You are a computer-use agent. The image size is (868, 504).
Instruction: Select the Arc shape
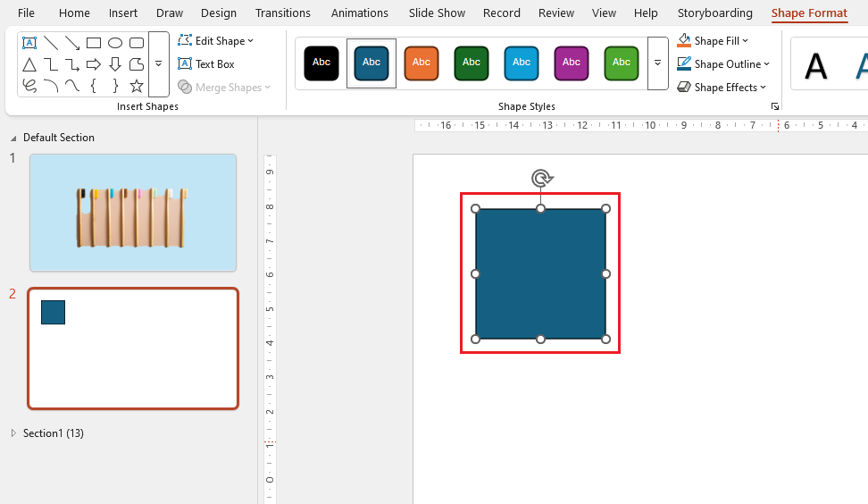51,86
